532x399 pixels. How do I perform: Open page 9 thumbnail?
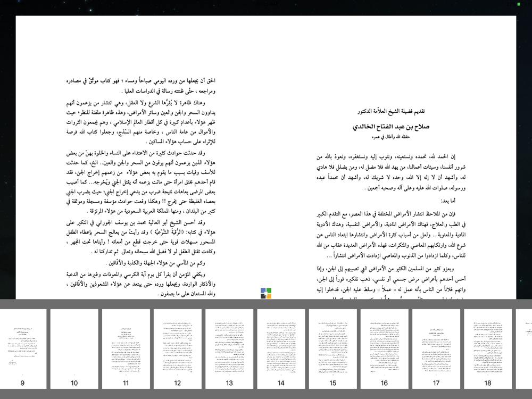point(22,349)
